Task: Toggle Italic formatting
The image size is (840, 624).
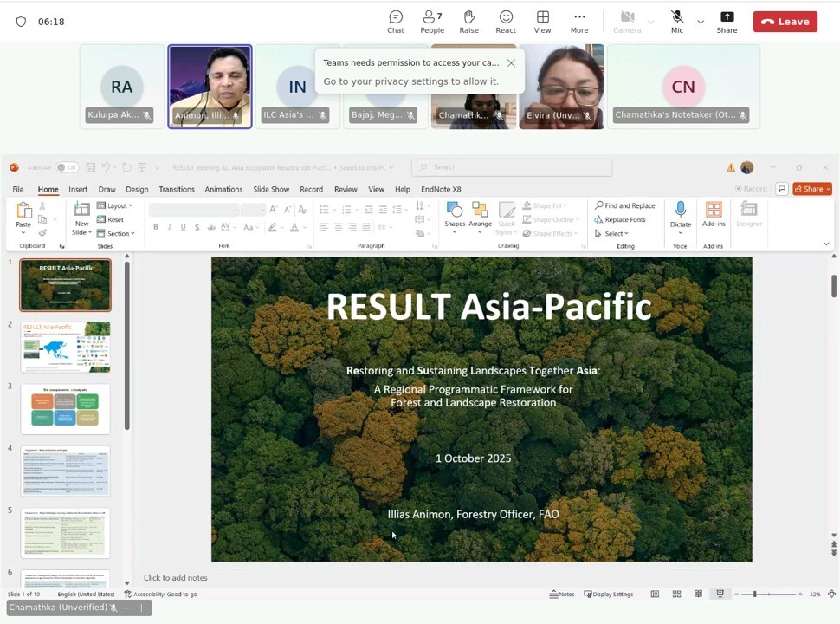Action: click(169, 227)
